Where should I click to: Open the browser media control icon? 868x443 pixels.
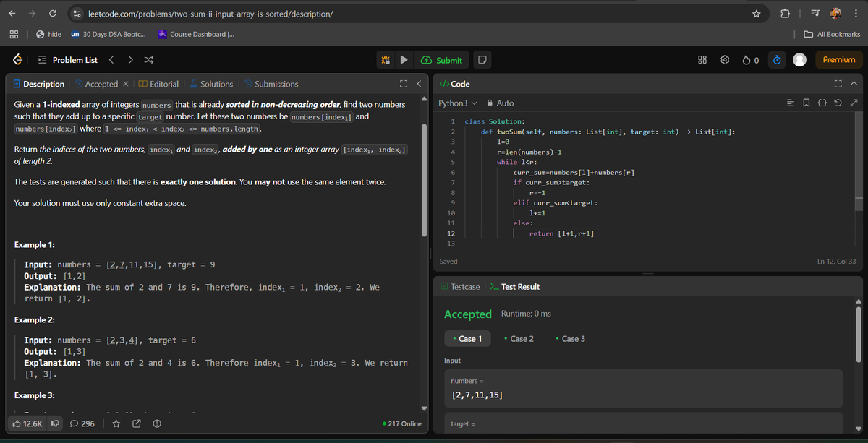coord(814,14)
